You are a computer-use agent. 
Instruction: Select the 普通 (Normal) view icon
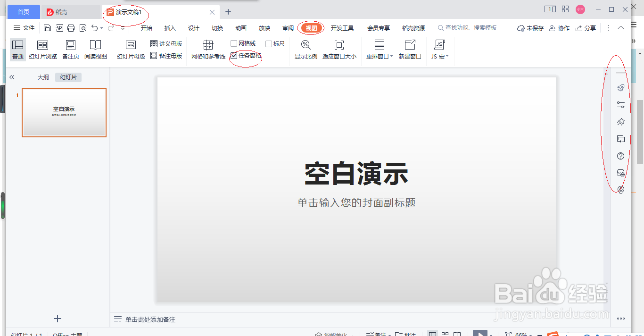pyautogui.click(x=17, y=49)
